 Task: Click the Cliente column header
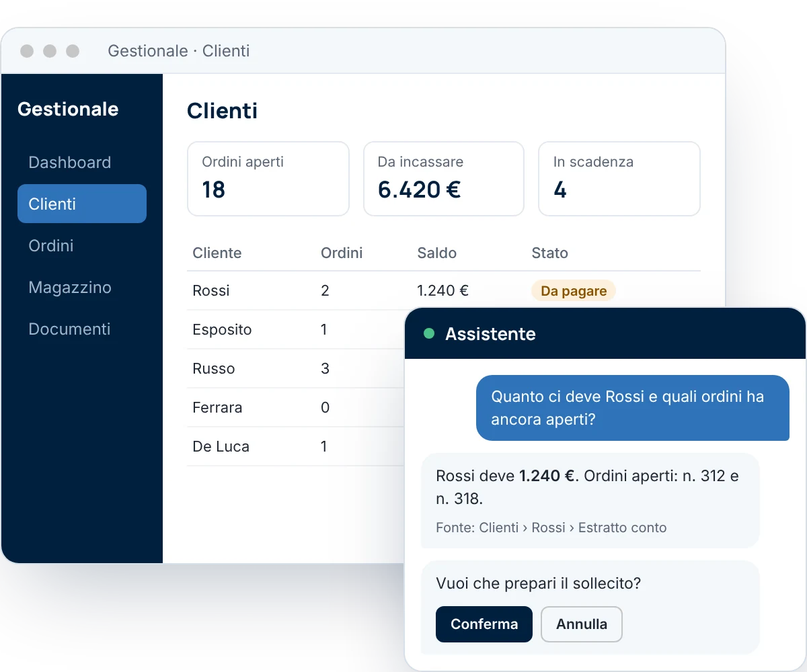click(217, 253)
